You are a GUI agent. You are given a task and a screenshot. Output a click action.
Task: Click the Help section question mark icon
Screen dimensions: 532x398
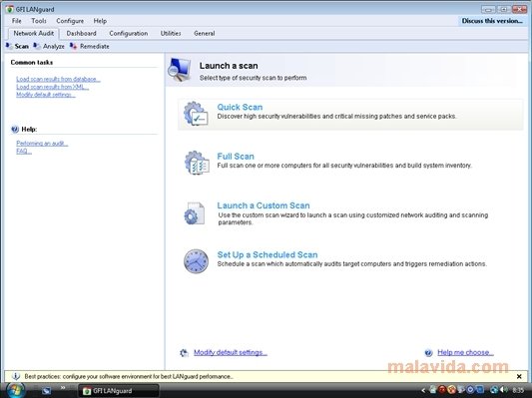pos(15,129)
